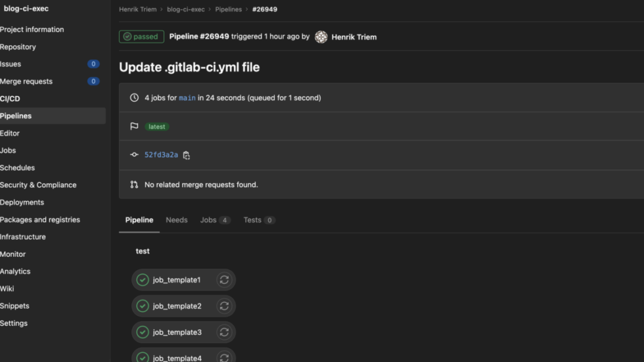
Task: Open Deployments in sidebar
Action: 22,202
